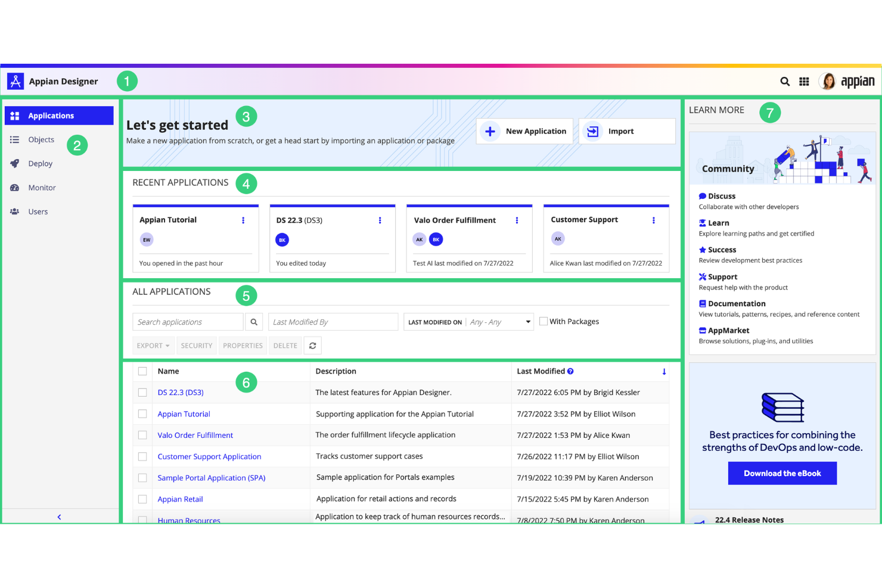Click the Documentation book icon

coord(703,303)
